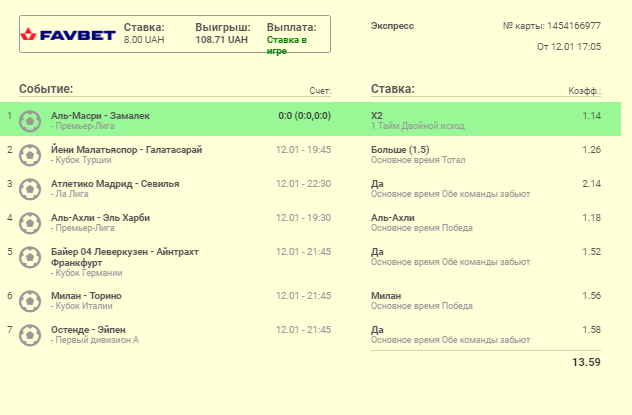Click the total coefficient 13.59
The width and height of the screenshot is (632, 415).
(x=586, y=362)
